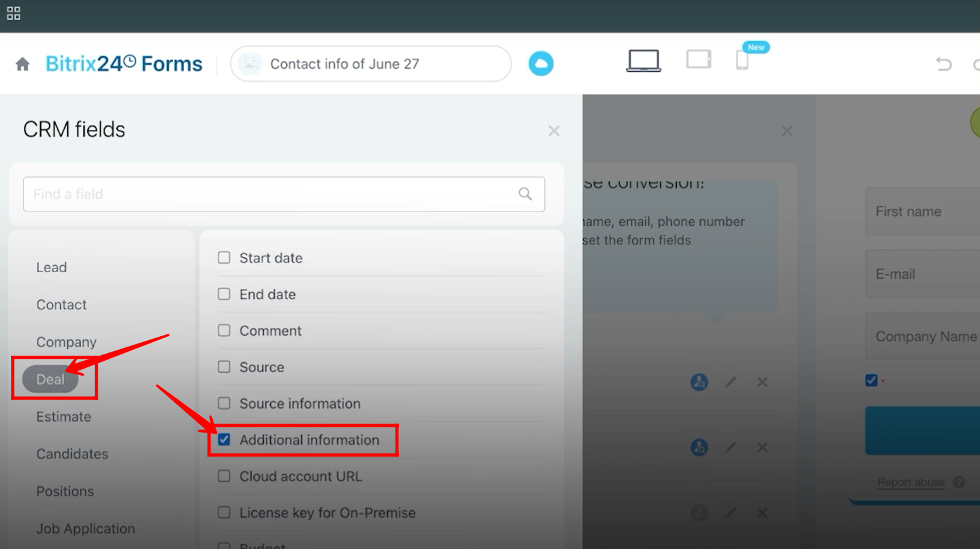This screenshot has height=549, width=980.
Task: Click the blue cloud save icon
Action: pyautogui.click(x=541, y=63)
